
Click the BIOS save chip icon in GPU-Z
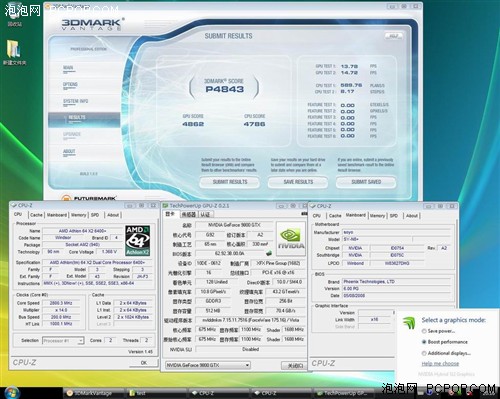269,254
